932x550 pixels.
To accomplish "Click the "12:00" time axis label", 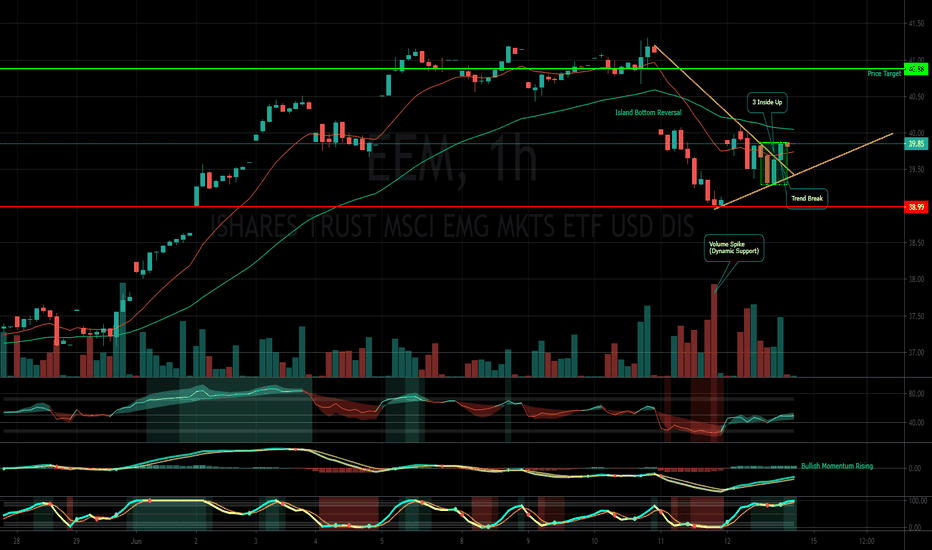I will [867, 541].
